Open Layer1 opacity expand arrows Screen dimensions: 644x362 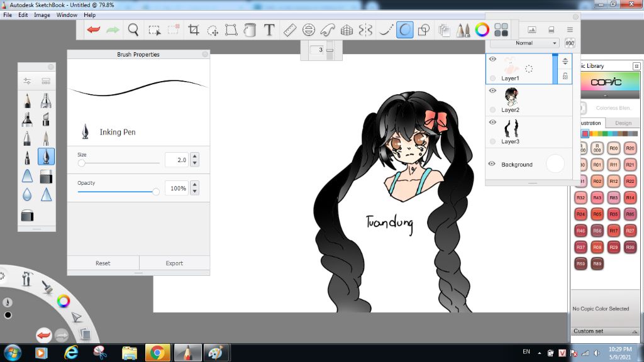click(565, 61)
